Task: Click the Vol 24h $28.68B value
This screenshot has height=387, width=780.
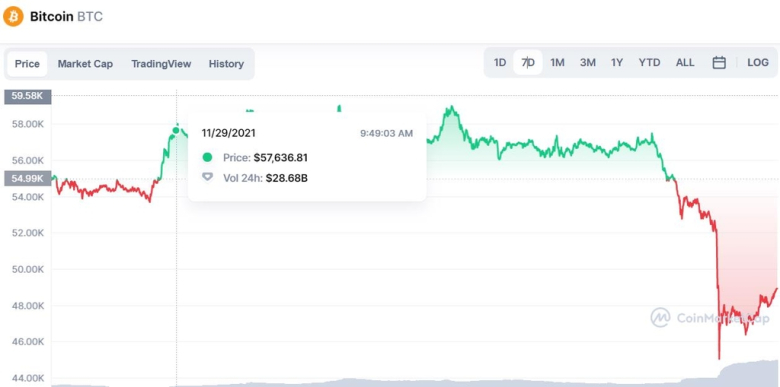Action: point(287,178)
